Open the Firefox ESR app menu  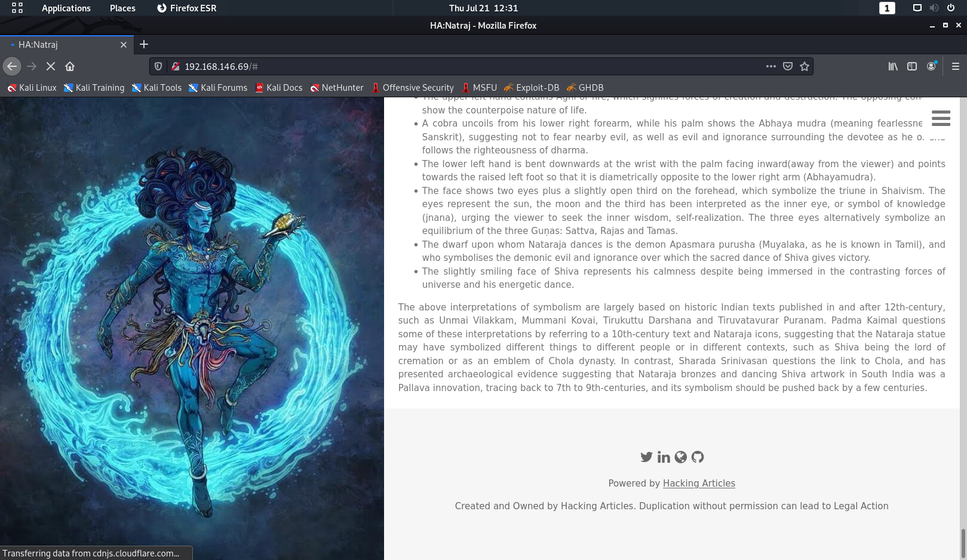(x=186, y=8)
